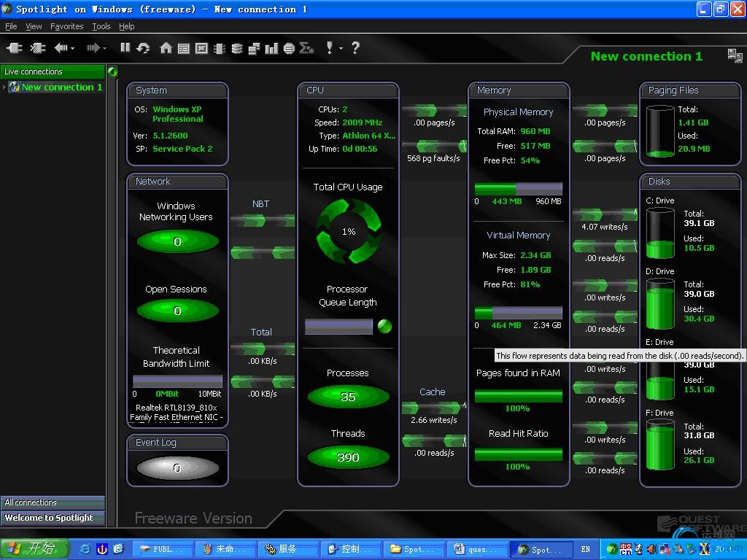This screenshot has width=747, height=560.
Task: Click the Total CPU Usage spinner gauge
Action: pos(349,231)
